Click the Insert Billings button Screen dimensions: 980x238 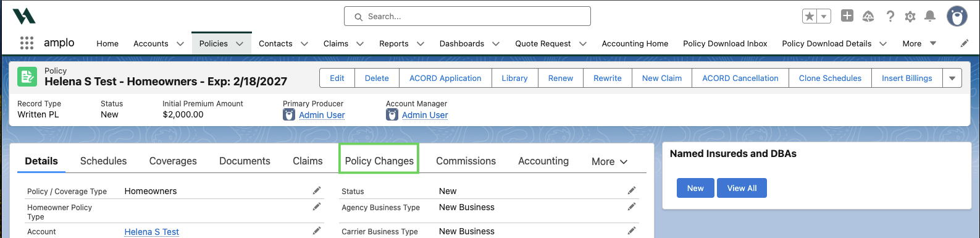[907, 78]
